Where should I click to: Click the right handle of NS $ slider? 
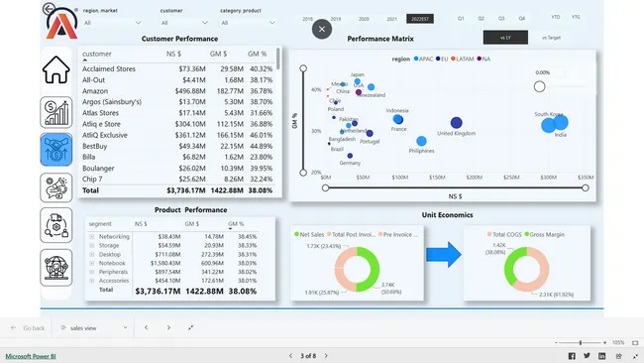click(586, 187)
